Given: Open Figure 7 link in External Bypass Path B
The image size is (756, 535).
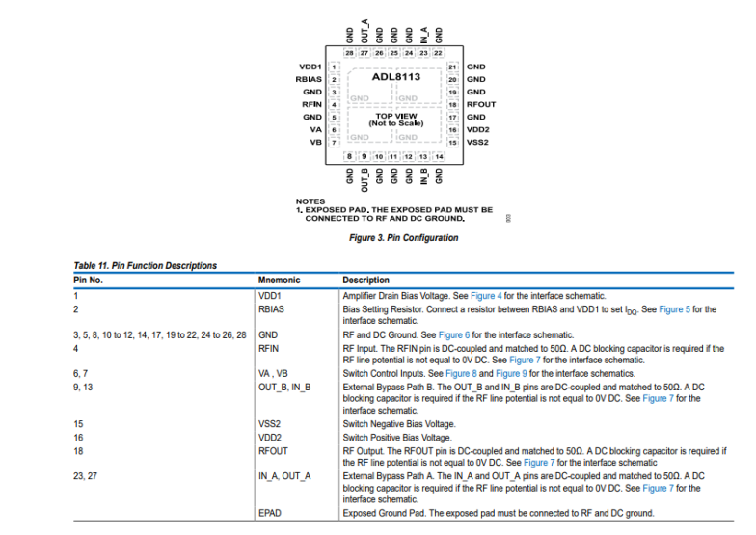Looking at the screenshot, I should [658, 398].
